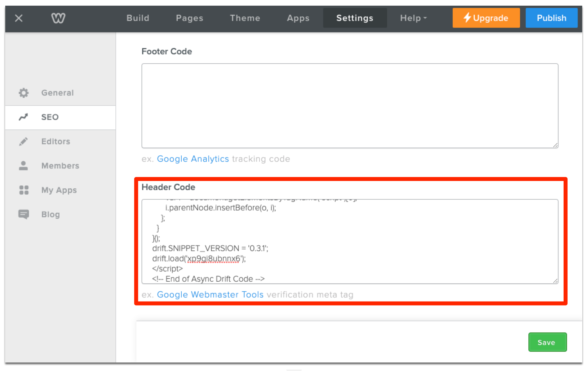This screenshot has width=588, height=371.
Task: Open General settings in the sidebar
Action: point(60,93)
